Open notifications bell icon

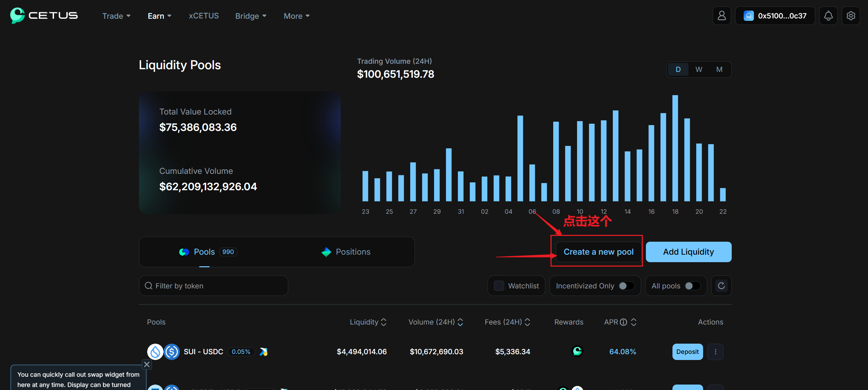click(x=828, y=16)
